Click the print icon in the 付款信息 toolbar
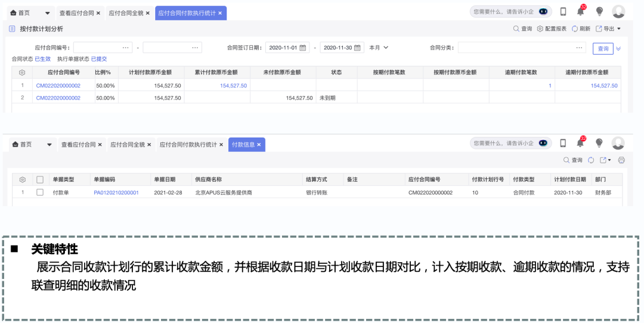The image size is (644, 323). (621, 160)
